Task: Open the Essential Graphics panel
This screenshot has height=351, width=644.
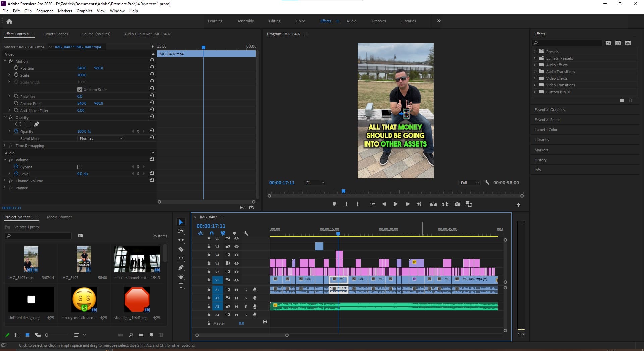Action: tap(549, 110)
